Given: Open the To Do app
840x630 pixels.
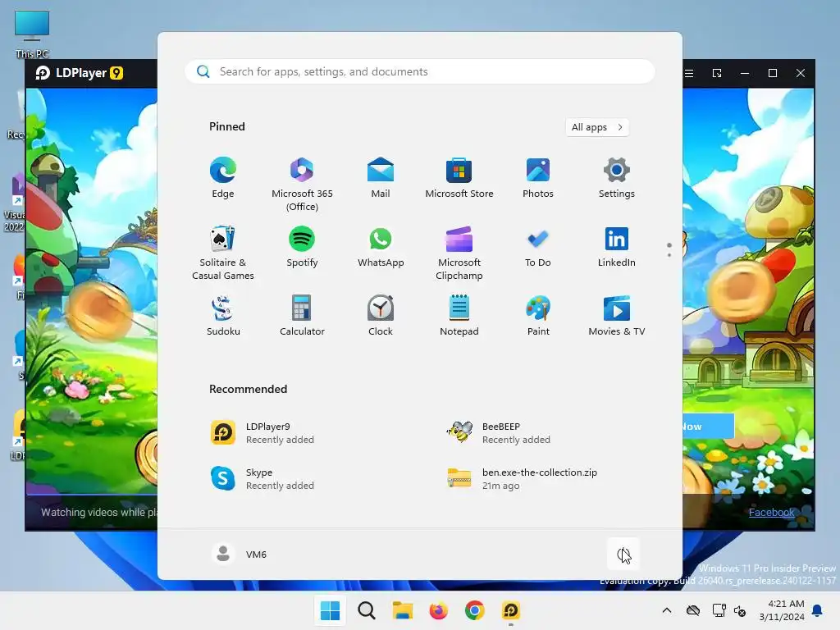Looking at the screenshot, I should (538, 247).
